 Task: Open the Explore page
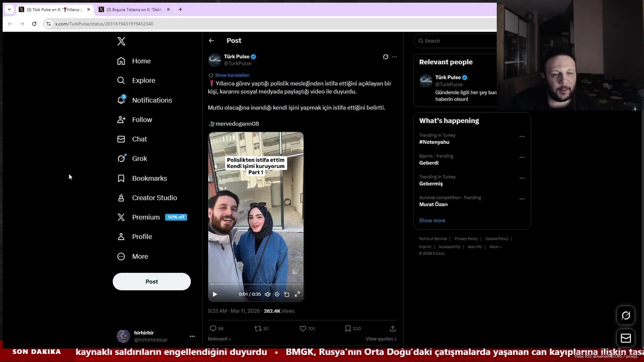click(x=136, y=80)
